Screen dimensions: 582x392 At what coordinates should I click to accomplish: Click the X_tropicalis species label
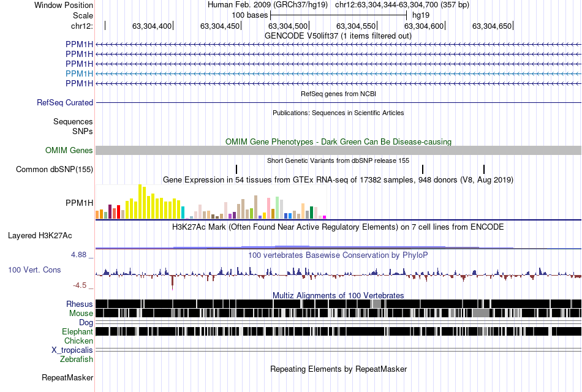[72, 350]
